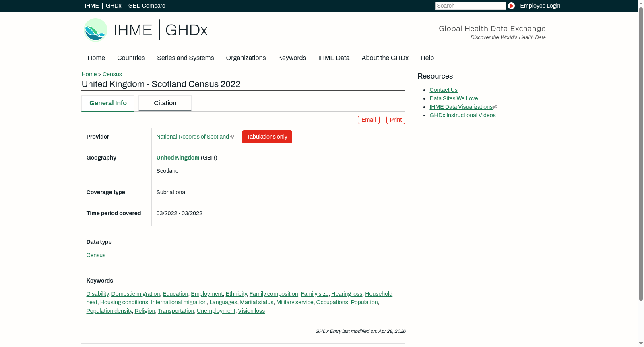Click the Email button
644x347 pixels.
[x=368, y=120]
